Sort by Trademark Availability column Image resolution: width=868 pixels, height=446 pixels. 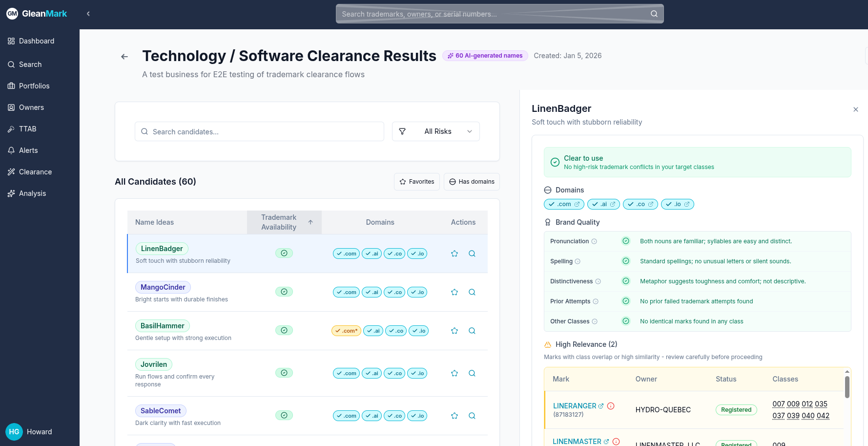coord(284,222)
